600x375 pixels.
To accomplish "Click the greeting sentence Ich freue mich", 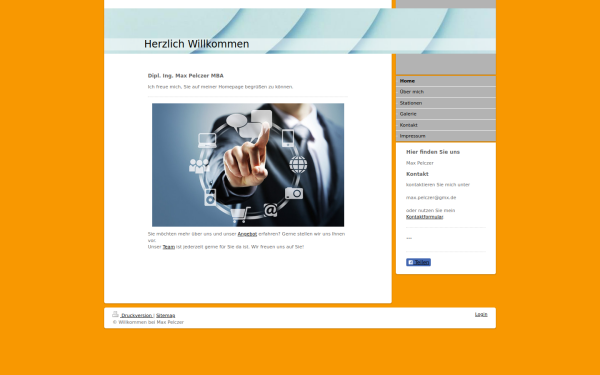I will tap(220, 87).
